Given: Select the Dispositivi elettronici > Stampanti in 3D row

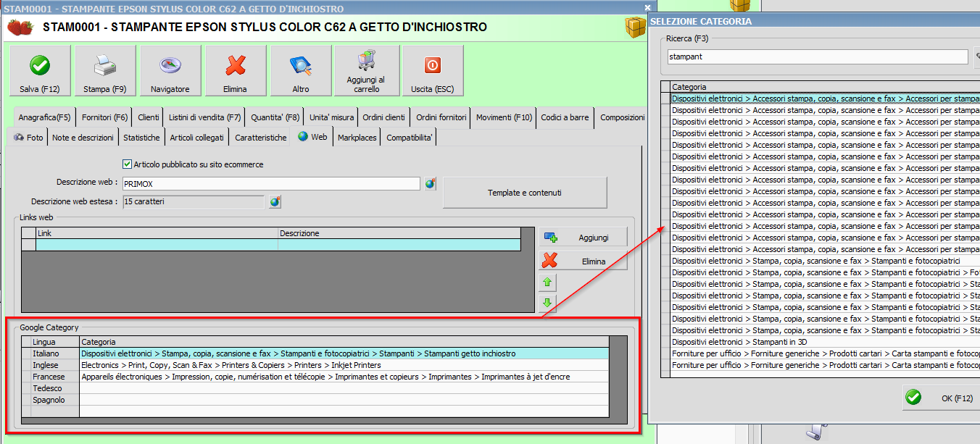Looking at the screenshot, I should pyautogui.click(x=825, y=342).
